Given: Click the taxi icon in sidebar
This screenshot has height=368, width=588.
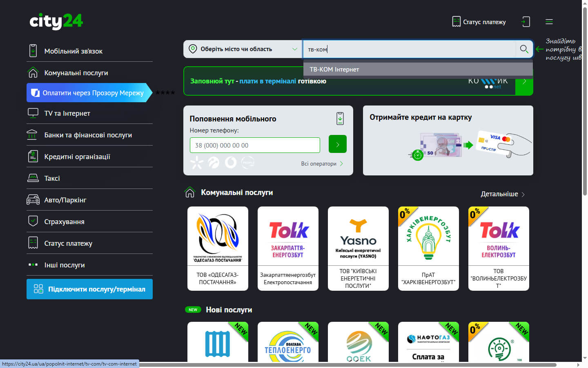Looking at the screenshot, I should [33, 178].
